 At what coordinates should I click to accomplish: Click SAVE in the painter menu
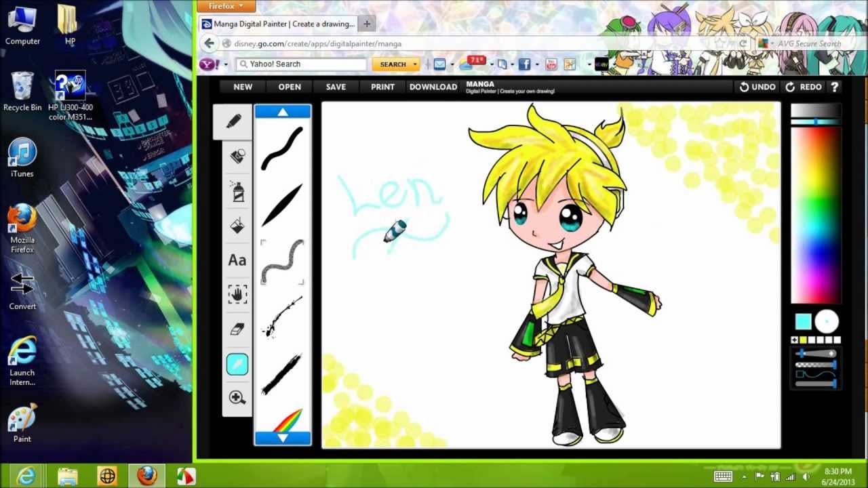click(336, 87)
